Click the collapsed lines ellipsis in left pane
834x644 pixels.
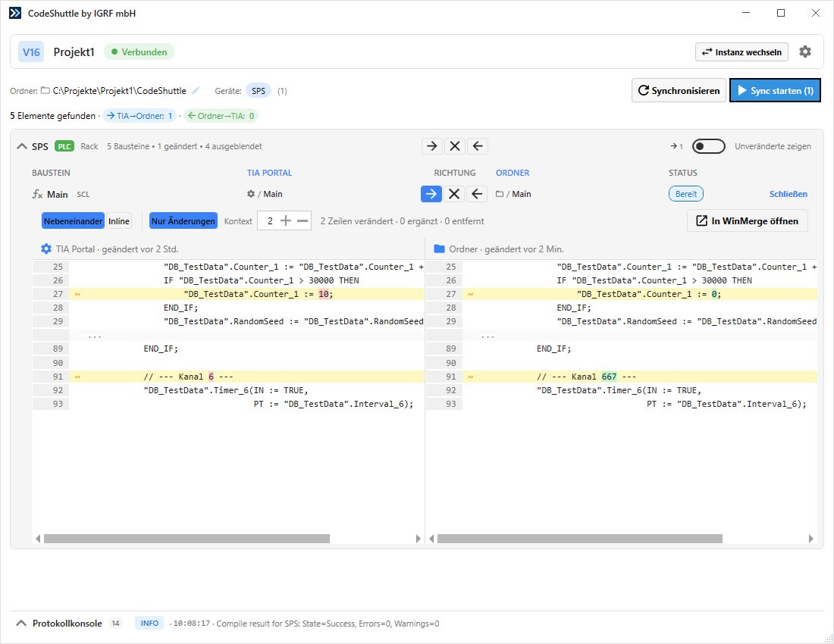[95, 336]
